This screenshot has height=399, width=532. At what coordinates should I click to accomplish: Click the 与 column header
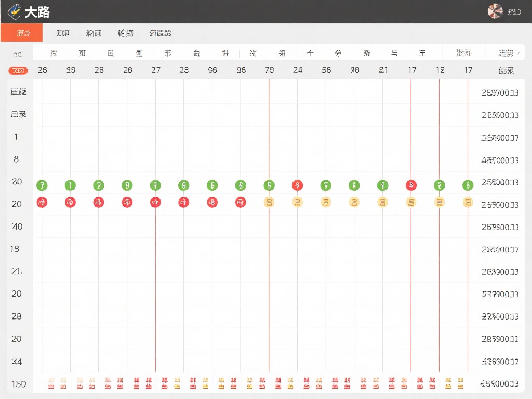click(x=395, y=53)
